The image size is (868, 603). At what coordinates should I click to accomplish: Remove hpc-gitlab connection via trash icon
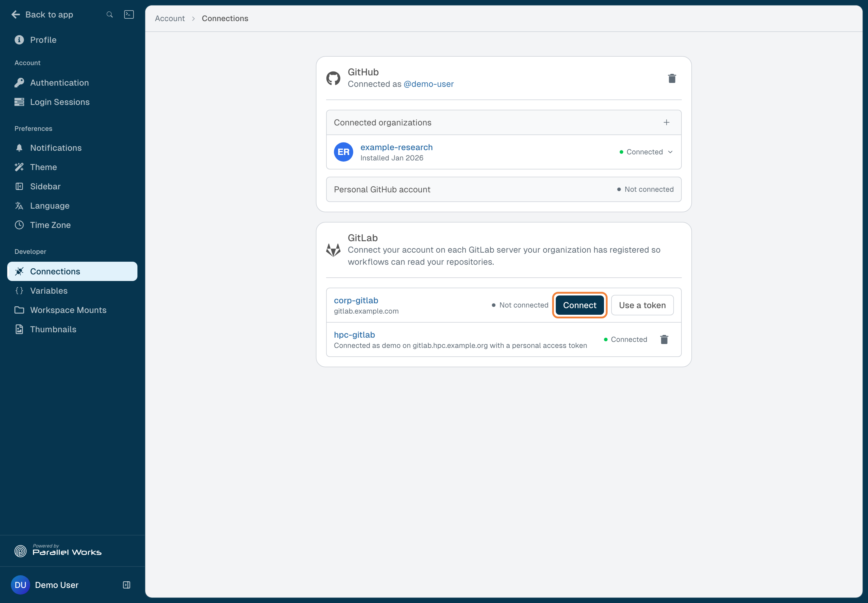pyautogui.click(x=664, y=339)
